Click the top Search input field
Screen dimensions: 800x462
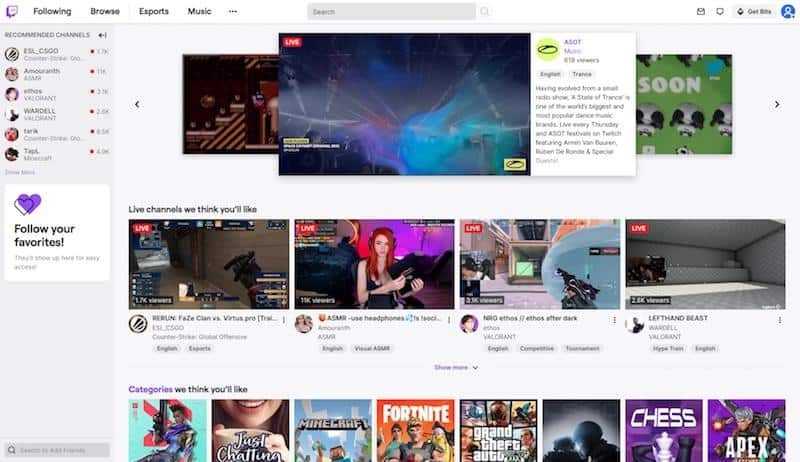[391, 11]
